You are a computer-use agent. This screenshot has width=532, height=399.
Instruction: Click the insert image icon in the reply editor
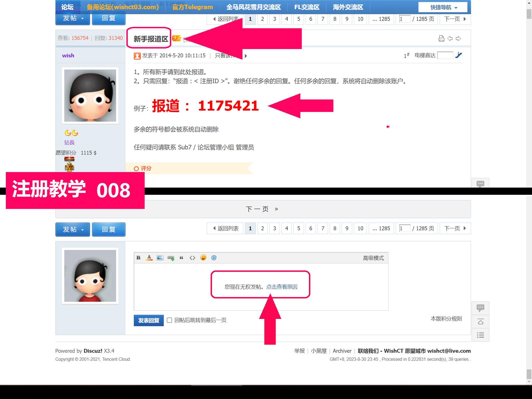(160, 258)
